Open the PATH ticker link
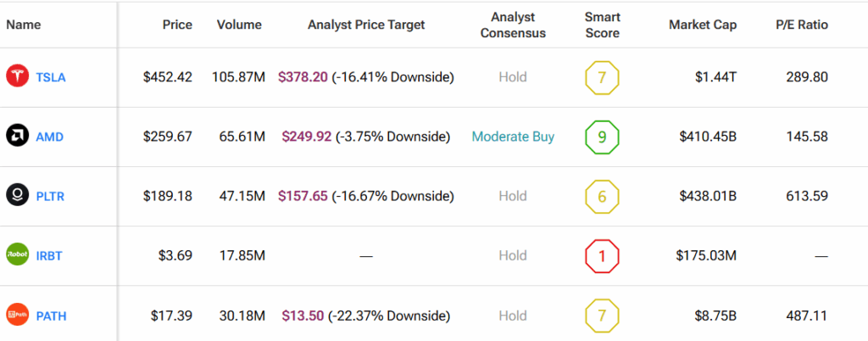This screenshot has width=868, height=341. pyautogui.click(x=51, y=316)
